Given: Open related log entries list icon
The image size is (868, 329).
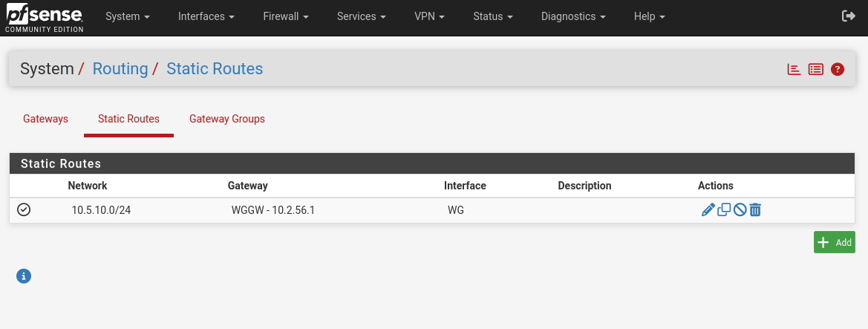Looking at the screenshot, I should click(x=815, y=69).
